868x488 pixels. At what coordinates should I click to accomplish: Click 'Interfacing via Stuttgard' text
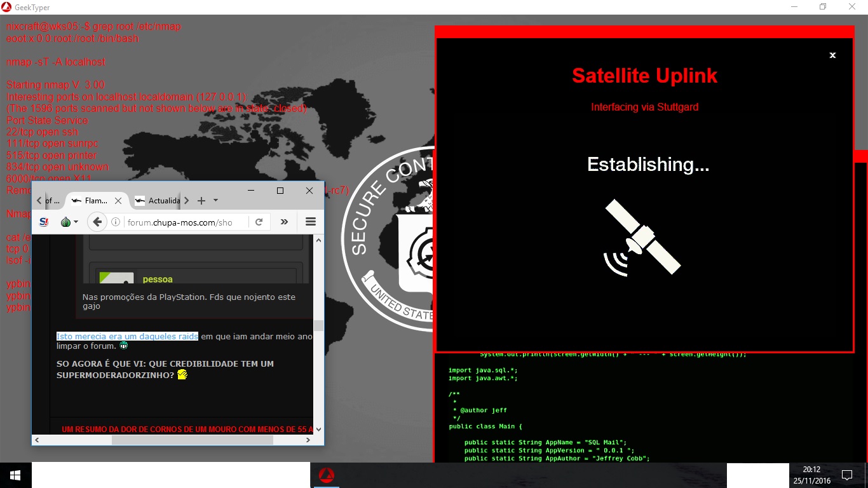tap(644, 107)
